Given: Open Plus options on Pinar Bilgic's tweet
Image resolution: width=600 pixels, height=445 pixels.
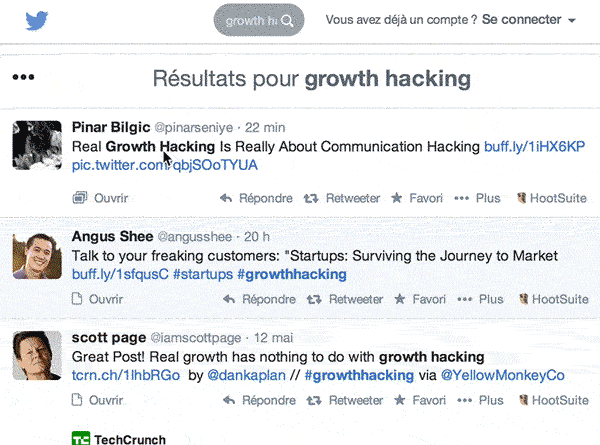Looking at the screenshot, I should [477, 198].
